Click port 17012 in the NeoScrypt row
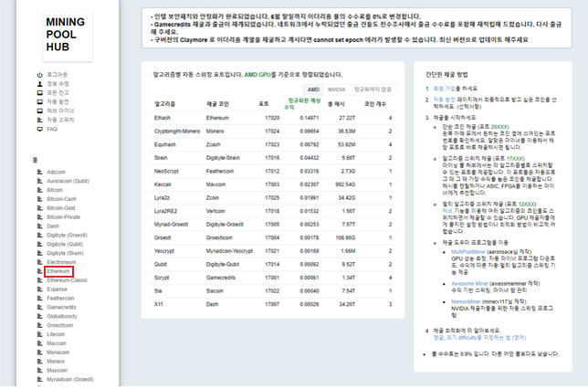588x389 pixels. pyautogui.click(x=272, y=171)
